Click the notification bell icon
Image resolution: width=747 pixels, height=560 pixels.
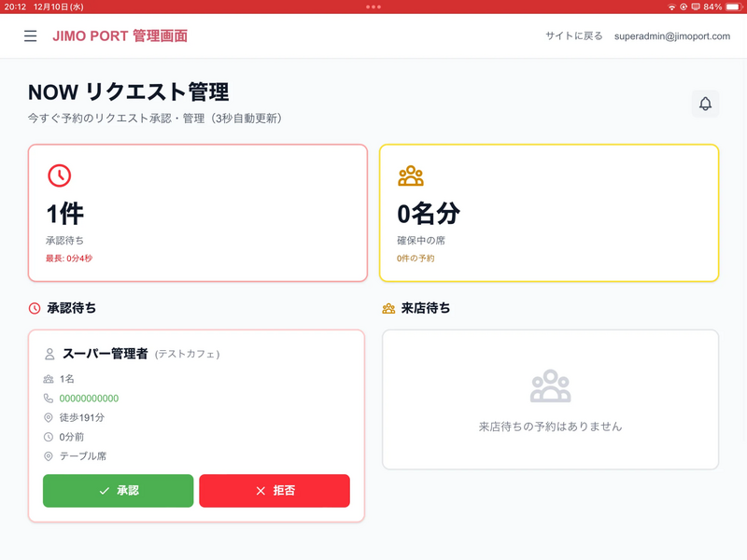pos(705,104)
